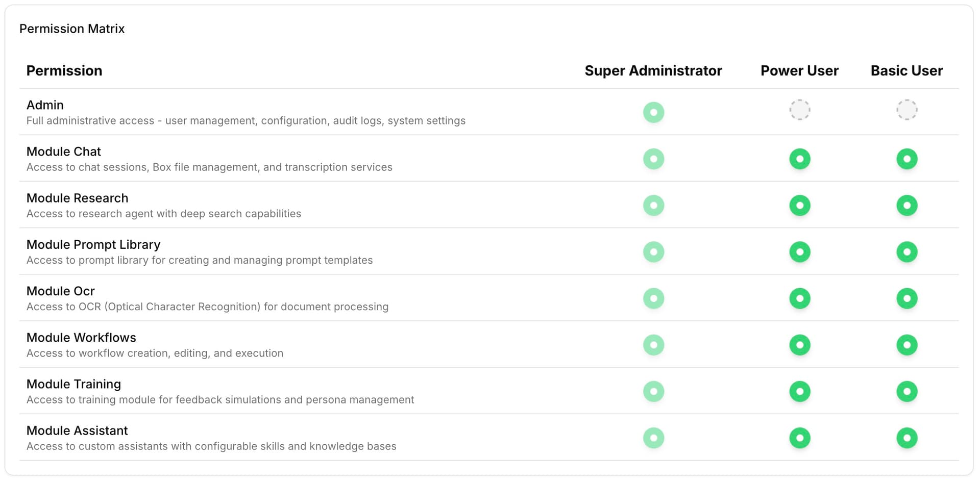The height and width of the screenshot is (481, 980).
Task: Disable Module Prompt Library for Basic User
Action: tap(906, 252)
